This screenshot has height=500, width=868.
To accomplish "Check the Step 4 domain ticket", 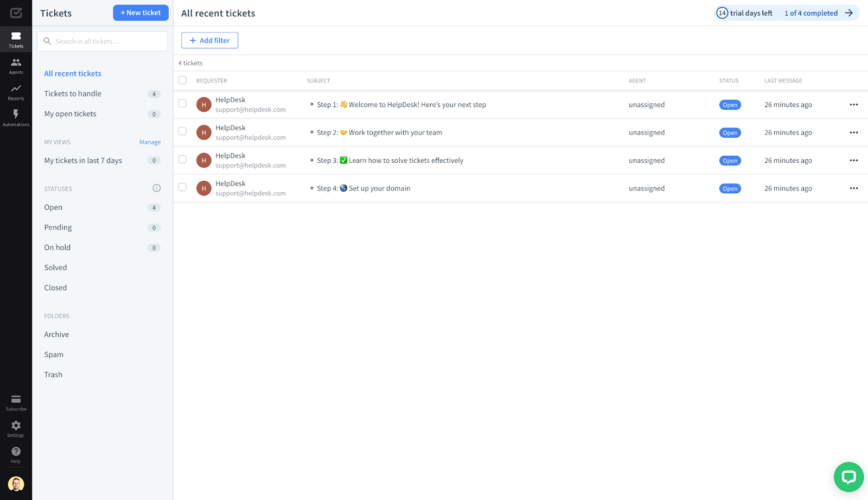I will pyautogui.click(x=182, y=187).
